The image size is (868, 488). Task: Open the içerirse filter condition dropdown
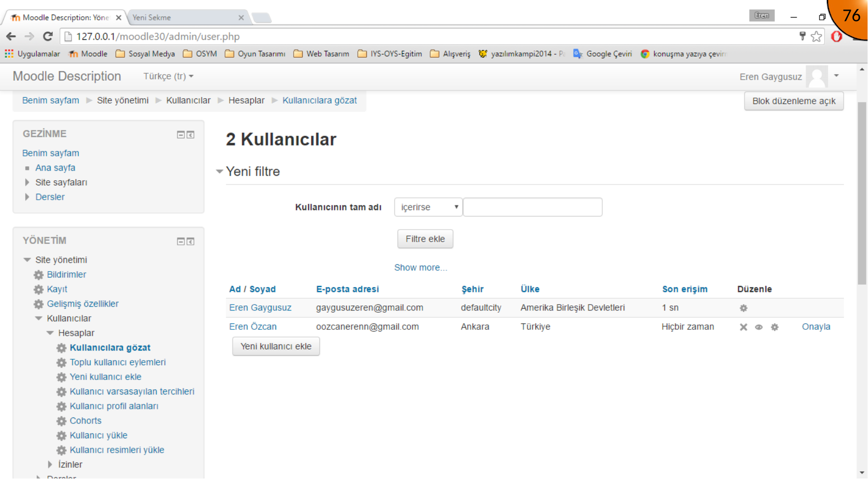(428, 207)
